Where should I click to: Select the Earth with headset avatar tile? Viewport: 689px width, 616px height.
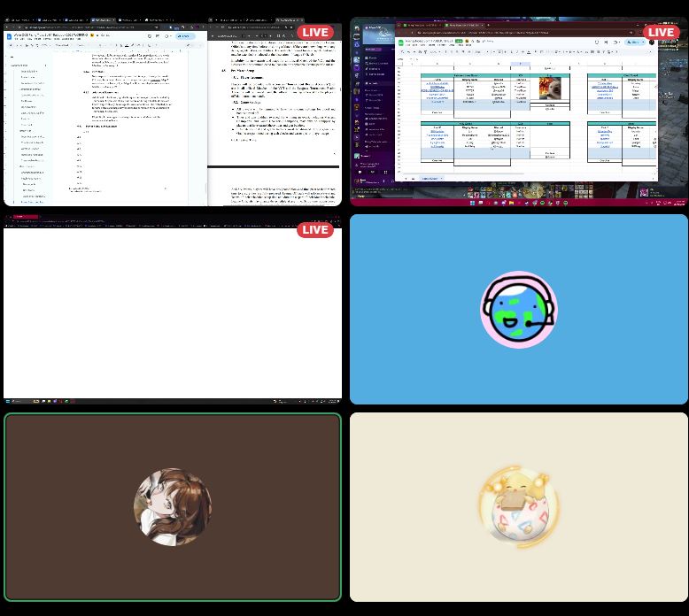(519, 309)
